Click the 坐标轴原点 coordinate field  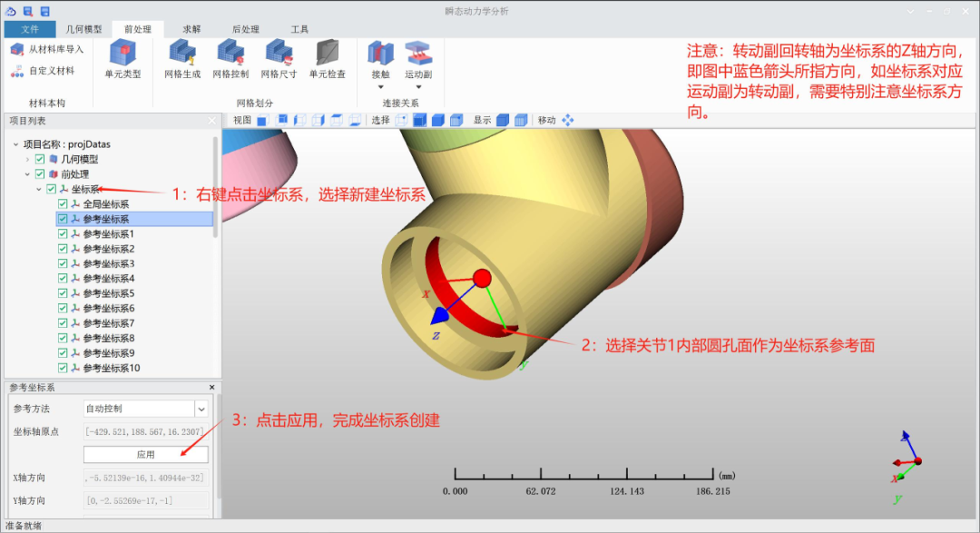(x=145, y=431)
